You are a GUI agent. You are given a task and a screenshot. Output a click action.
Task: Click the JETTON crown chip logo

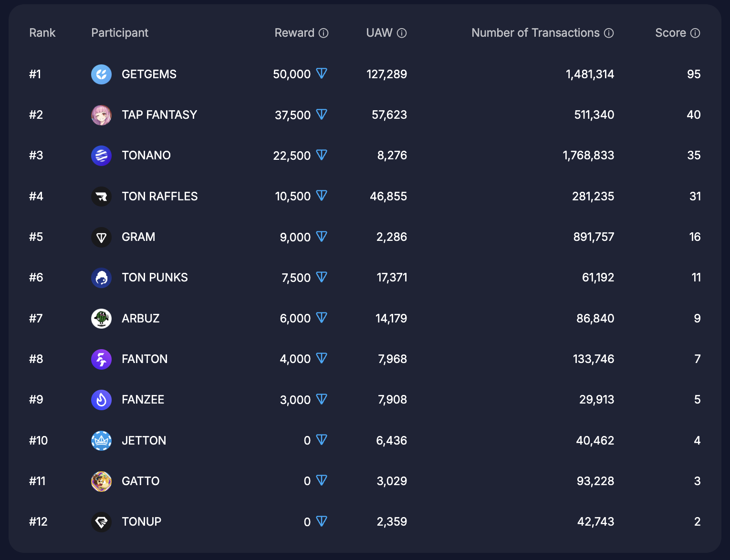point(101,441)
